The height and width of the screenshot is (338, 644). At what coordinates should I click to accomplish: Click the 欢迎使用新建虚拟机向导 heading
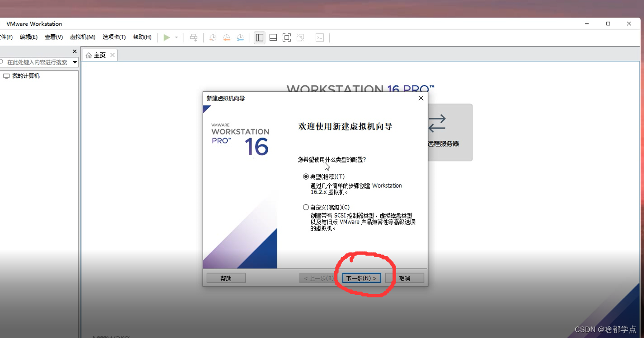tap(345, 127)
